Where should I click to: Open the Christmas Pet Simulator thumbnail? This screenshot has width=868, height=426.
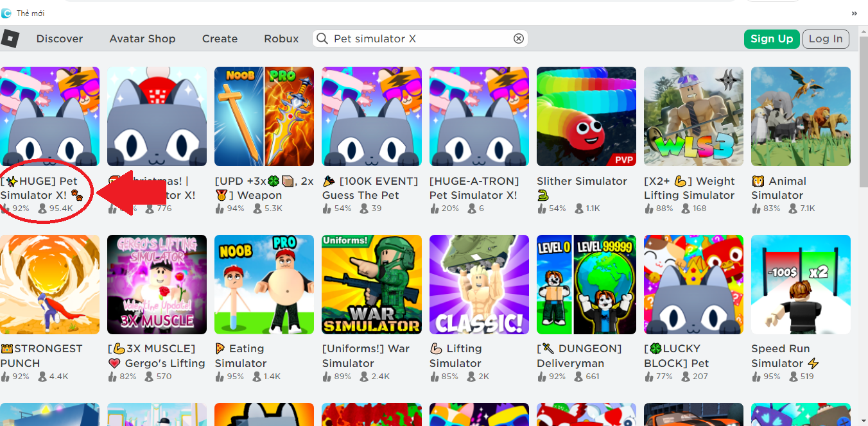(157, 117)
